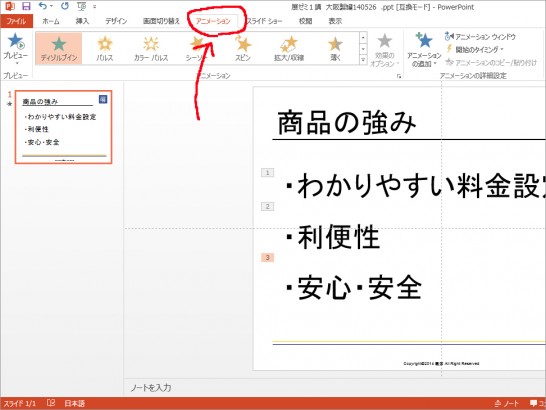Switch to the 校閲 tab
This screenshot has height=410, width=546.
click(305, 21)
